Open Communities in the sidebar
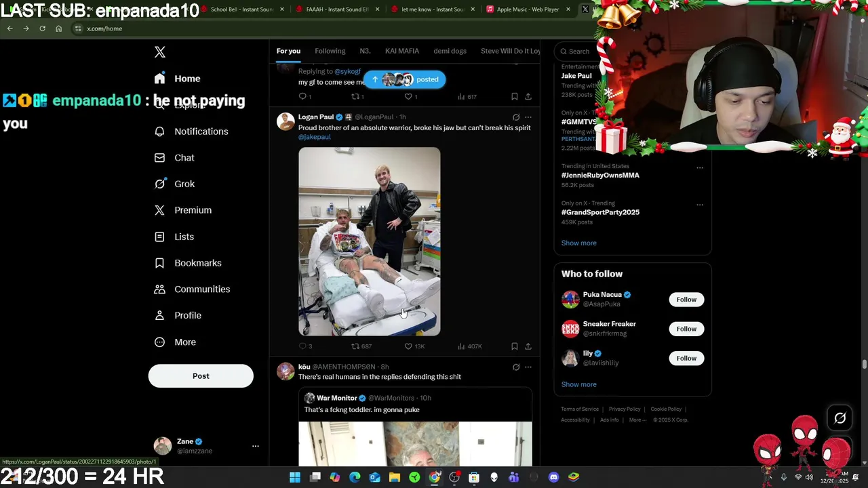 [192, 289]
